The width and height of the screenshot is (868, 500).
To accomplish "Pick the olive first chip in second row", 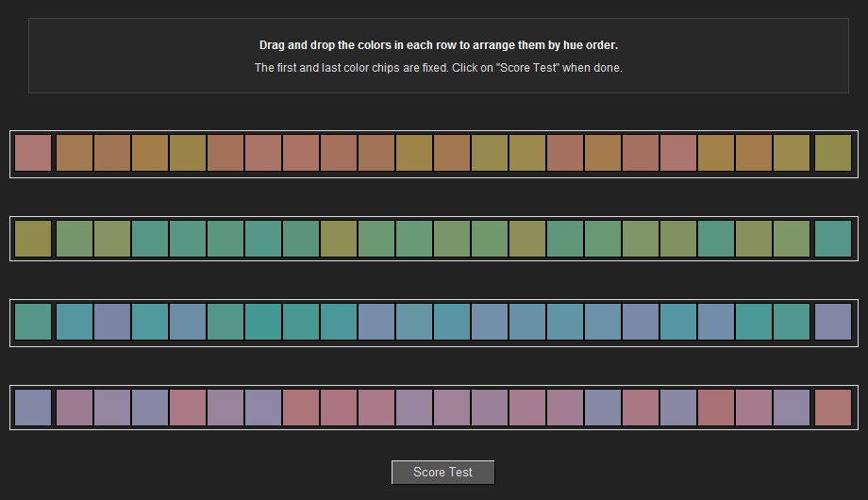I will point(33,239).
